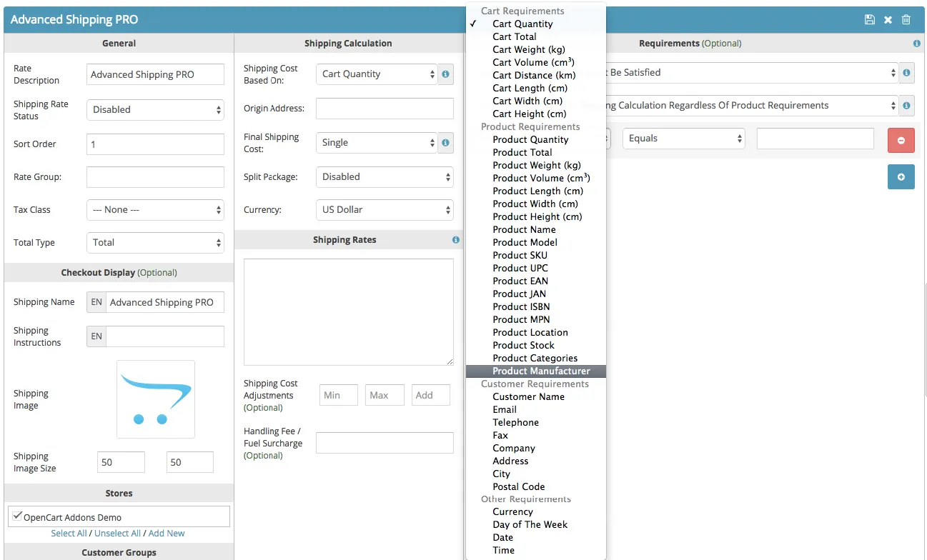Open the Equals comparison dropdown
The height and width of the screenshot is (560, 927).
683,139
